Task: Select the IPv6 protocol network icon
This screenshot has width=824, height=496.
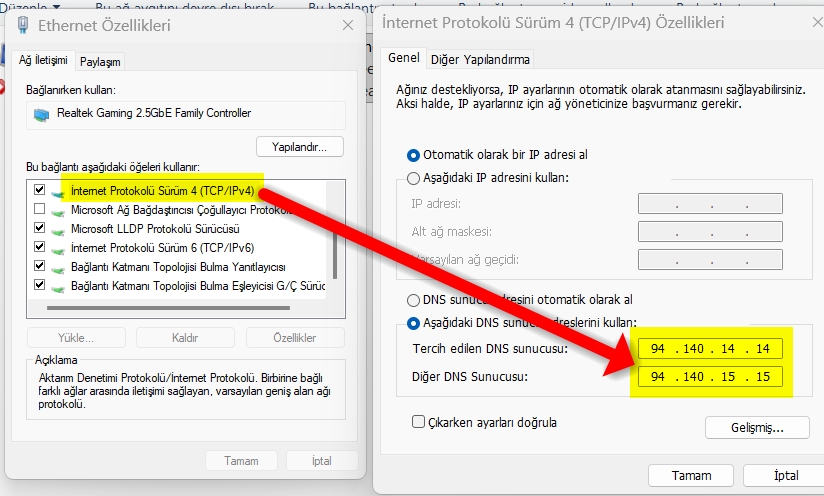Action: tap(57, 250)
